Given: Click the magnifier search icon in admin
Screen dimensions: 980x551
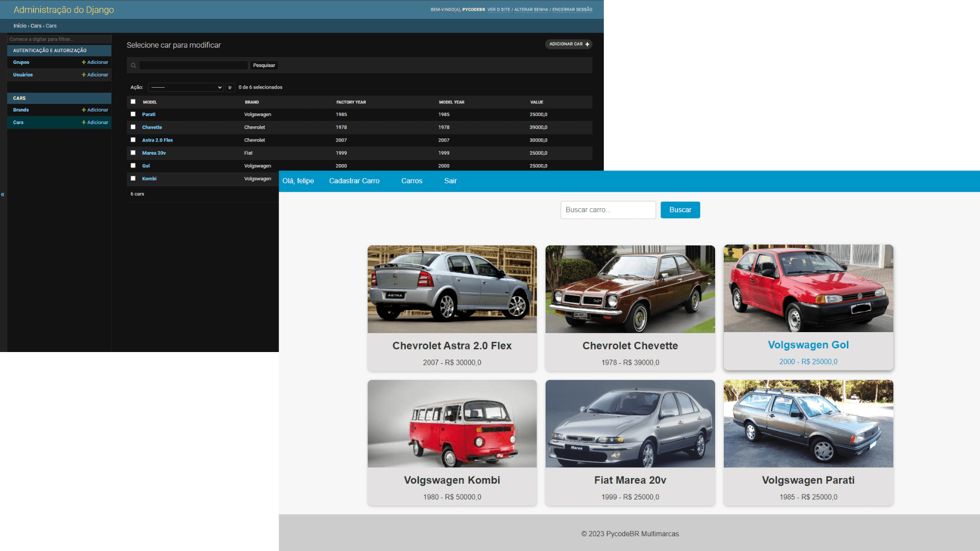Looking at the screenshot, I should coord(133,65).
